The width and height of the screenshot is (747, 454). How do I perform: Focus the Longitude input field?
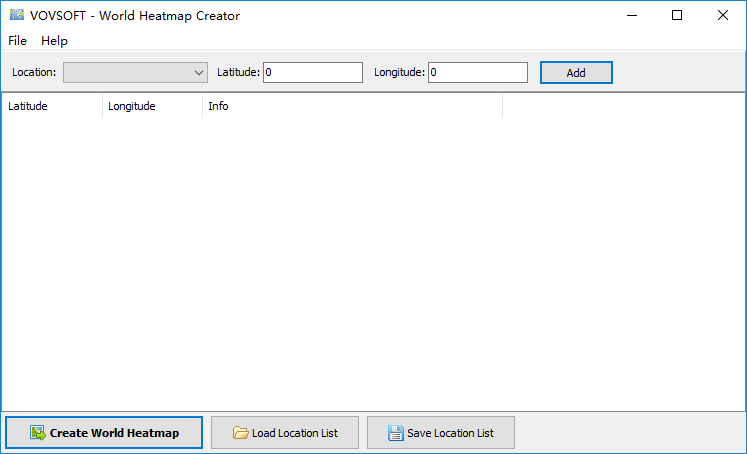[x=478, y=72]
